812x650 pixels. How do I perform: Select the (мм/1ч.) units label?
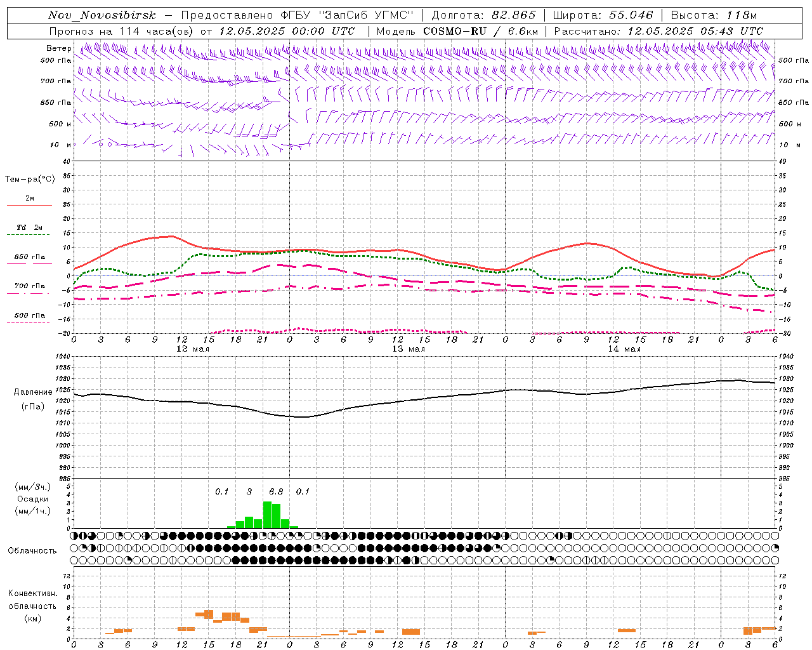click(x=33, y=511)
